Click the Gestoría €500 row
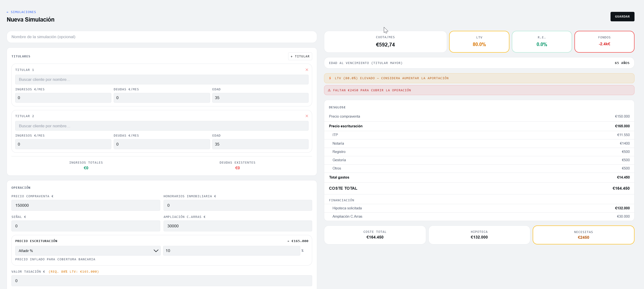The height and width of the screenshot is (289, 644). tap(479, 160)
